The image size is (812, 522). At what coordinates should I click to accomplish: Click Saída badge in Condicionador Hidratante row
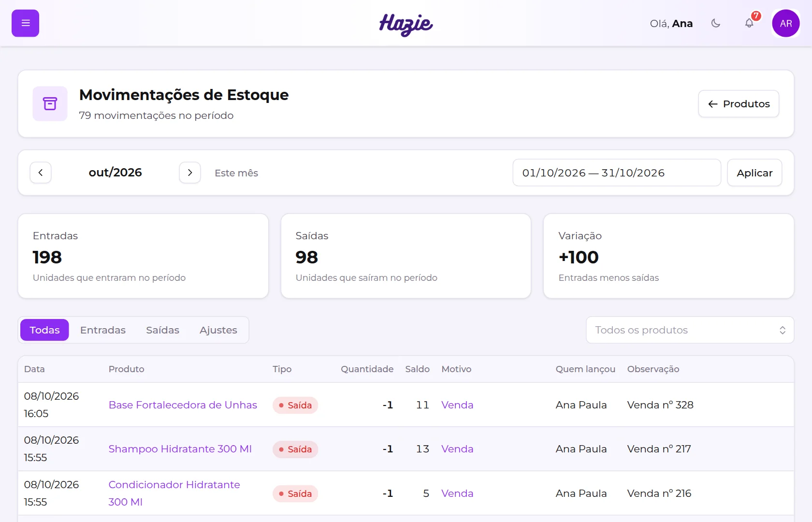pyautogui.click(x=295, y=493)
